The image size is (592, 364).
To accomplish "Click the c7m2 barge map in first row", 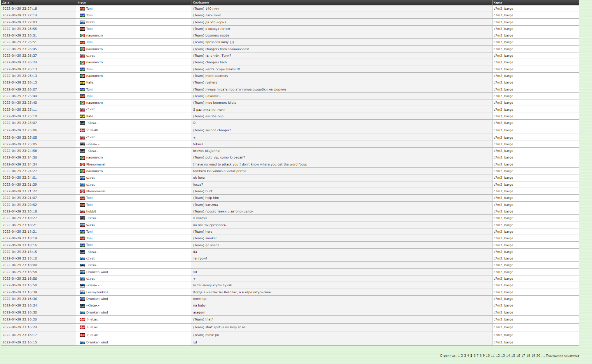I will pyautogui.click(x=503, y=9).
